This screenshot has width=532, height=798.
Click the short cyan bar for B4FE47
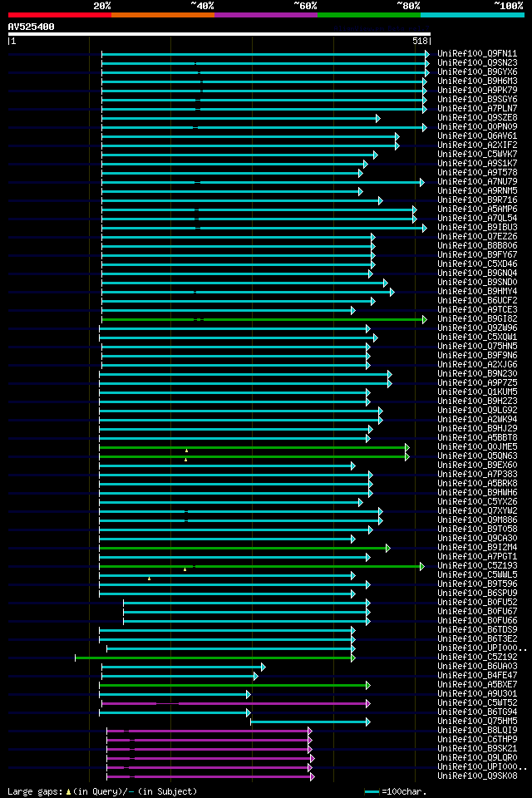click(180, 677)
